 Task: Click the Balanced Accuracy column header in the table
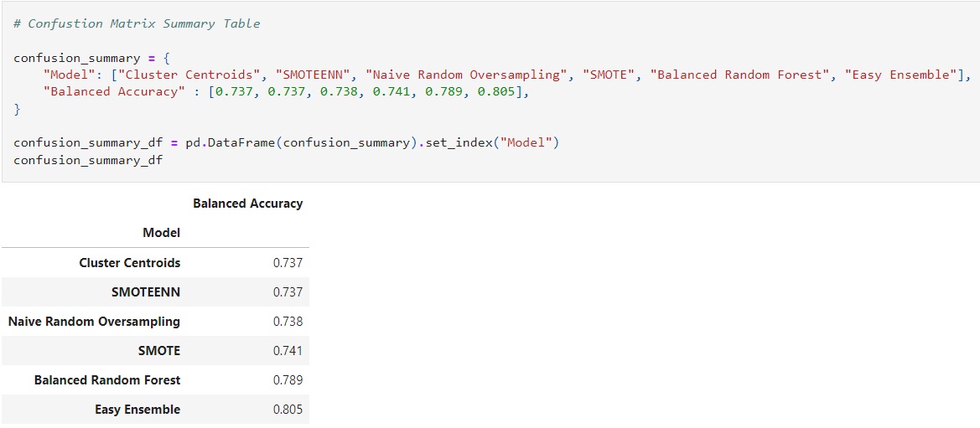point(247,204)
